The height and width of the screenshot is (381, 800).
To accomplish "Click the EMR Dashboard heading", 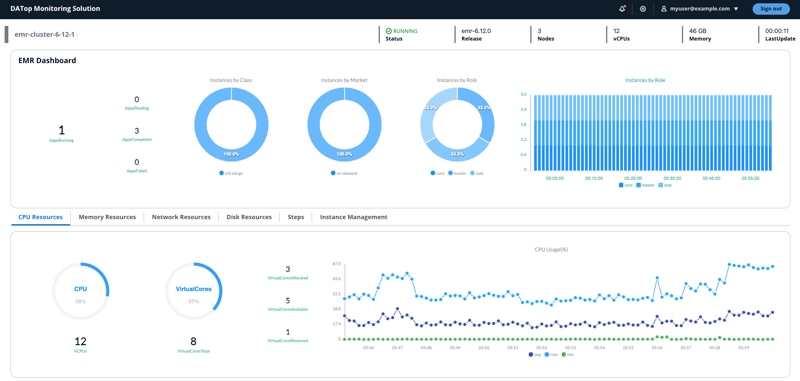I will pos(47,60).
